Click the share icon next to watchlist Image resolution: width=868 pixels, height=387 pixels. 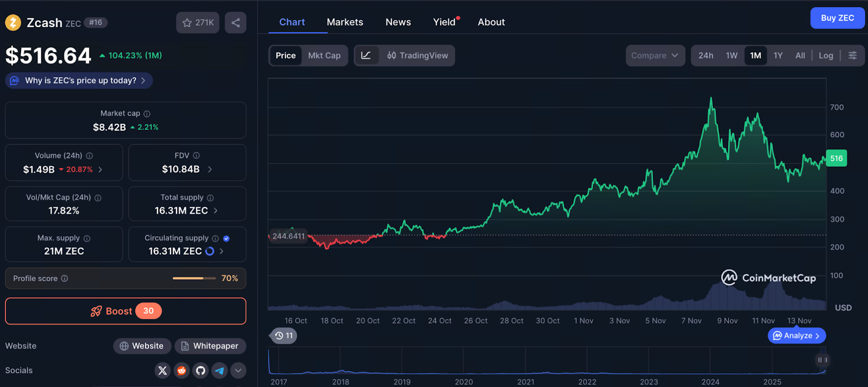click(235, 23)
